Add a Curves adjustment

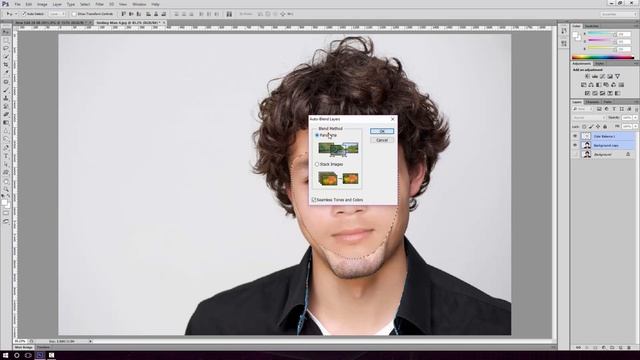pos(602,76)
